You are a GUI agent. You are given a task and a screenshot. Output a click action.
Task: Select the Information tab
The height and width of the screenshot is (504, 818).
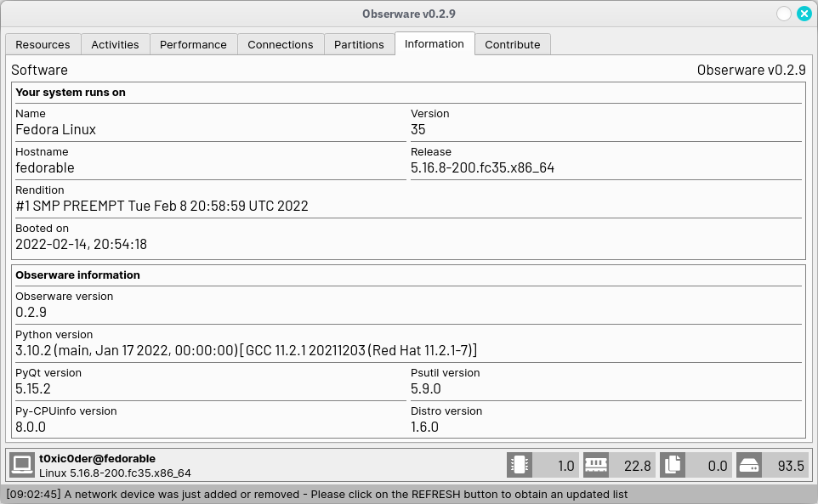point(434,44)
